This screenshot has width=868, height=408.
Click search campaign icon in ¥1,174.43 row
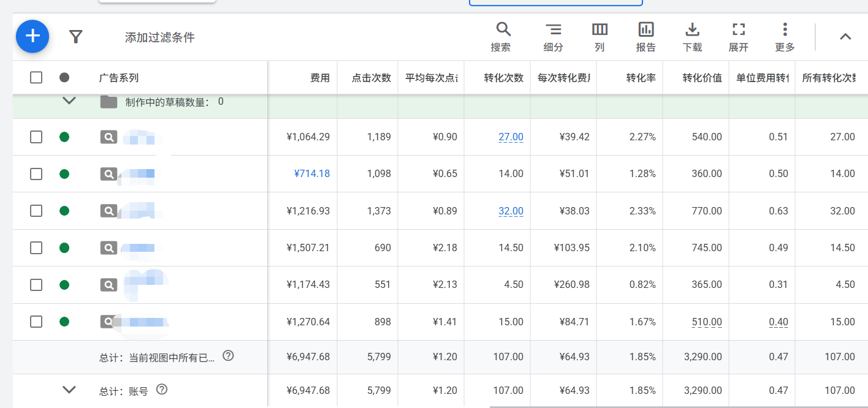point(108,285)
